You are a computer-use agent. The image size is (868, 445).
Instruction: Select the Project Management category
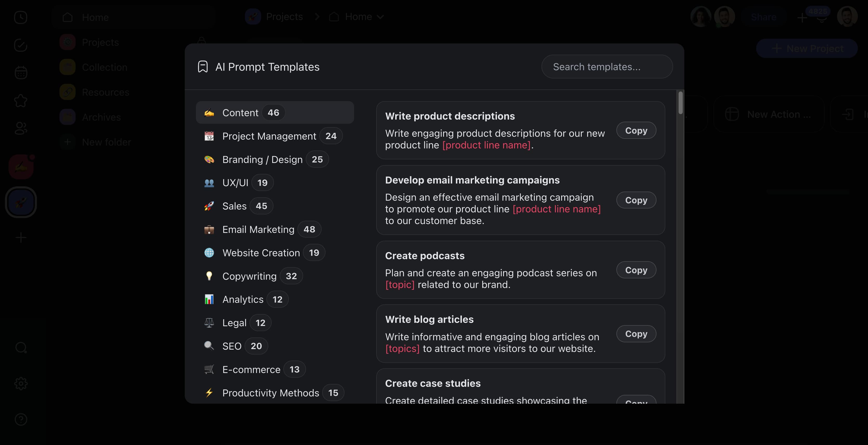(x=269, y=136)
